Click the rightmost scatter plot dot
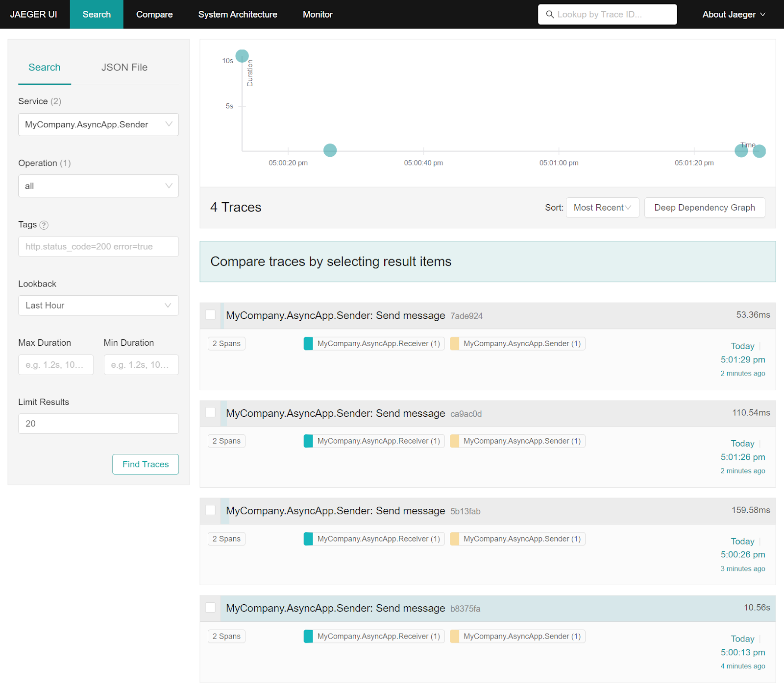 [x=759, y=151]
